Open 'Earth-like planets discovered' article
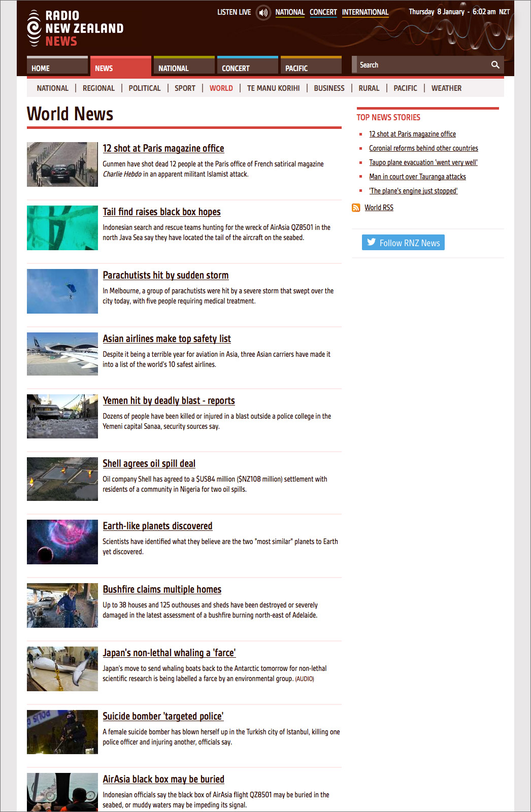The height and width of the screenshot is (812, 531). click(x=158, y=526)
